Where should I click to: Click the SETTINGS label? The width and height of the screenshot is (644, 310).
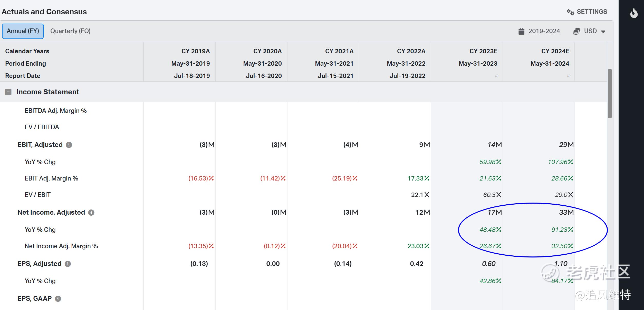coord(592,12)
